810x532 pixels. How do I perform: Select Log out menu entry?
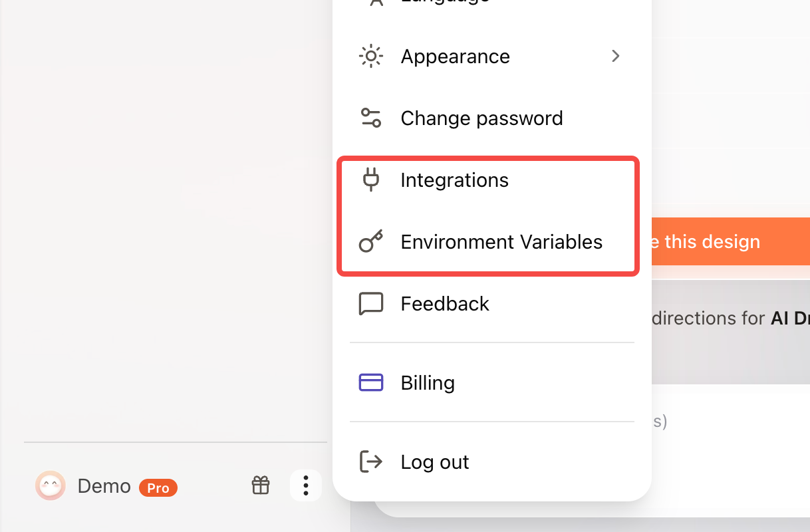click(x=492, y=462)
